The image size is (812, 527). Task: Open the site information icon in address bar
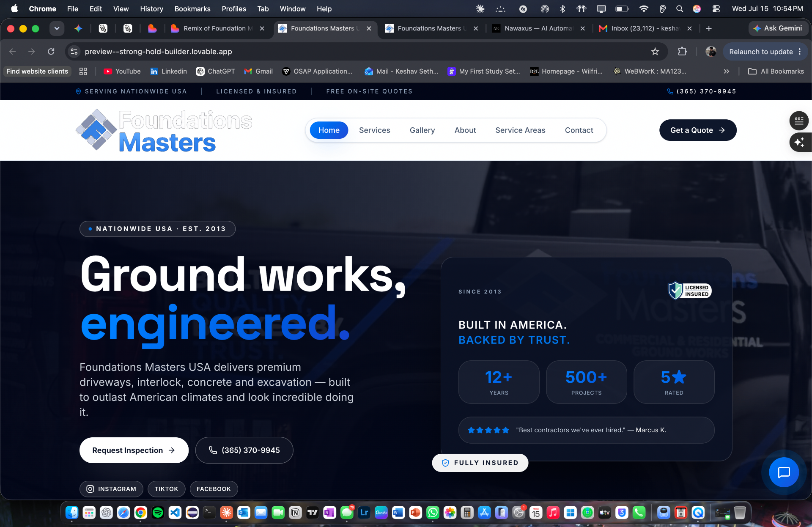(x=74, y=52)
